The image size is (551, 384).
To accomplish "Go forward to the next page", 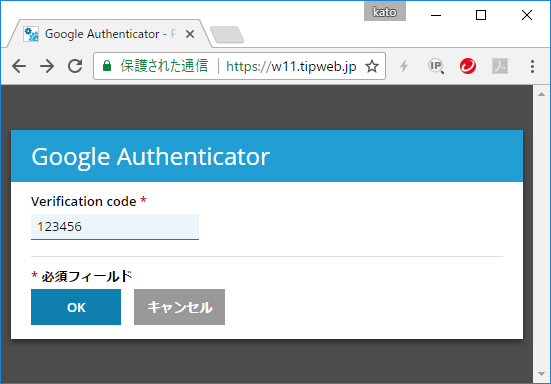I will pos(47,66).
